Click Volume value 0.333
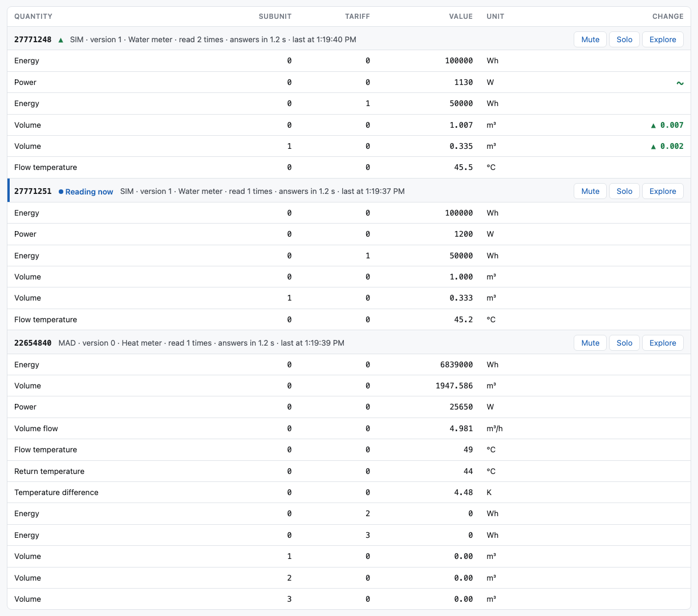Image resolution: width=698 pixels, height=616 pixels. coord(461,298)
